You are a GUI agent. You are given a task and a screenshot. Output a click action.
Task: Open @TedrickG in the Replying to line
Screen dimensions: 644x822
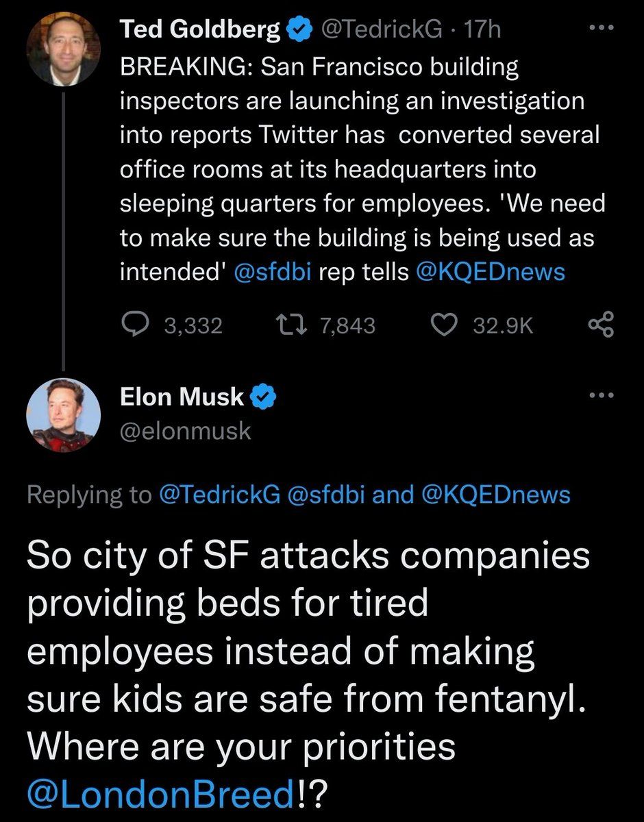coord(219,494)
